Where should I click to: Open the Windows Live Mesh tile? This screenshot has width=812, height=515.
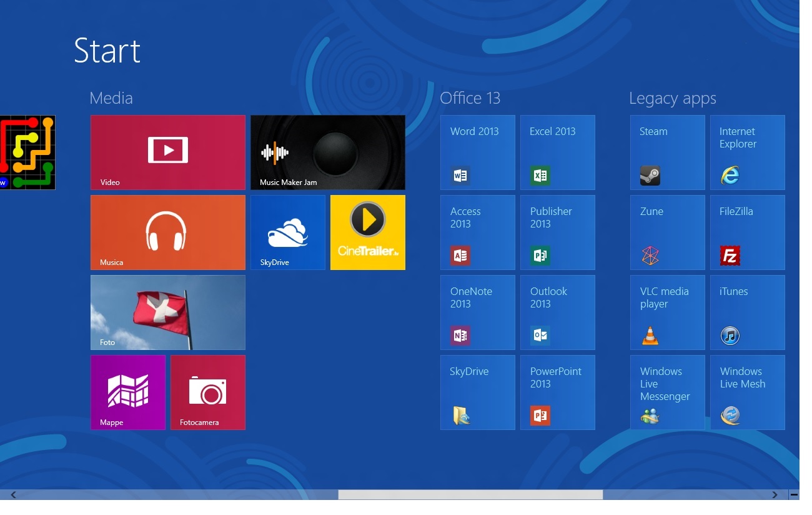point(748,392)
